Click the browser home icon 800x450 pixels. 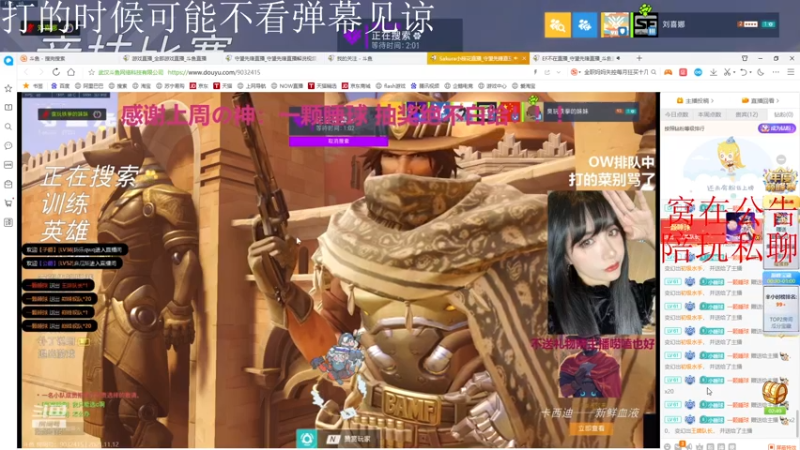click(71, 72)
